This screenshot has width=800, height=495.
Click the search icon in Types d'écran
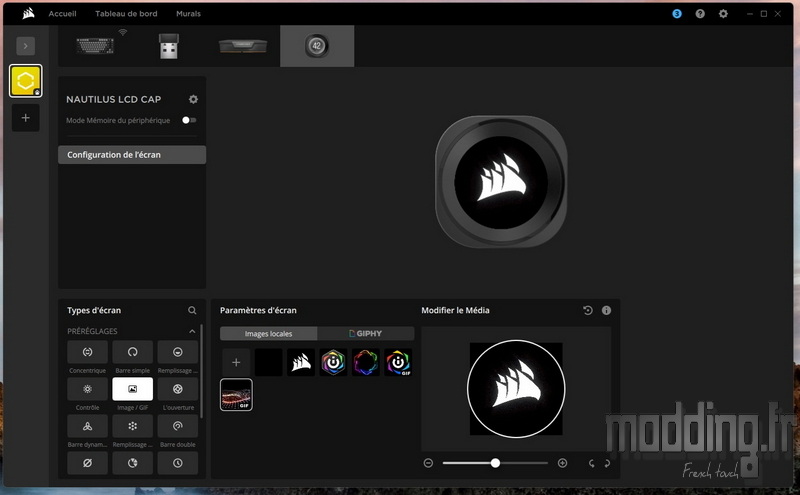pos(193,311)
